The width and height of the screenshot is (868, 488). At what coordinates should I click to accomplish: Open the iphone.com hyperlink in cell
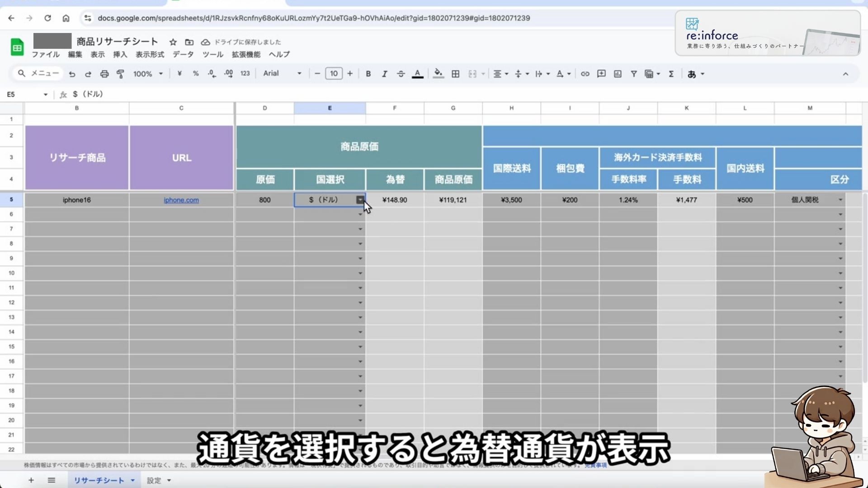181,200
